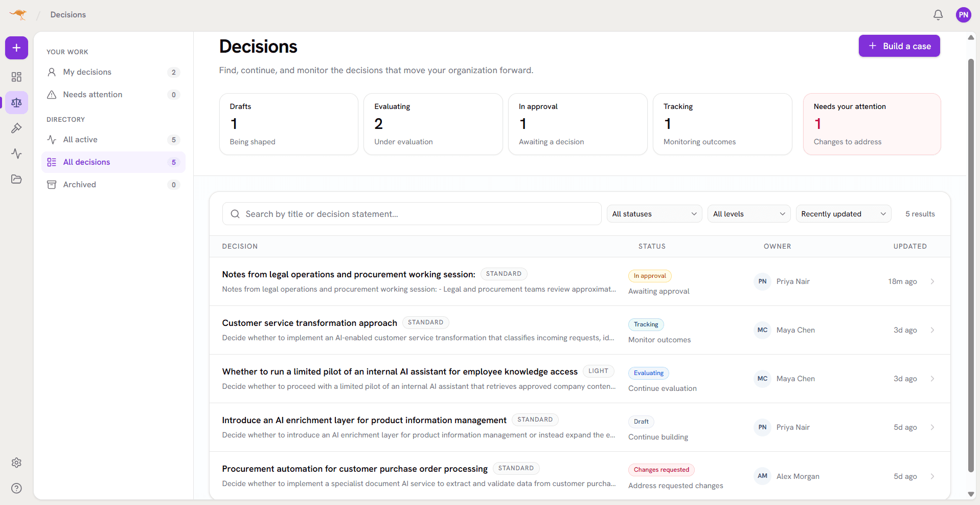Click the LIGHT level tag

598,371
